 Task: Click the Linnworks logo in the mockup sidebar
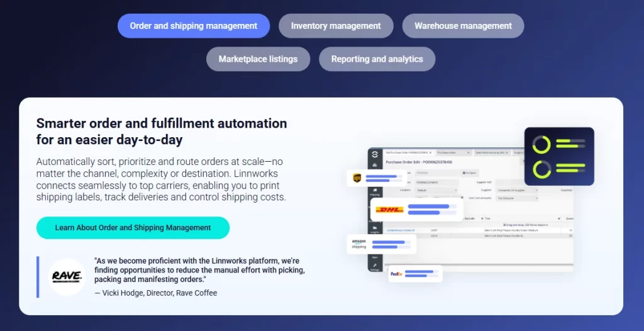tap(375, 155)
